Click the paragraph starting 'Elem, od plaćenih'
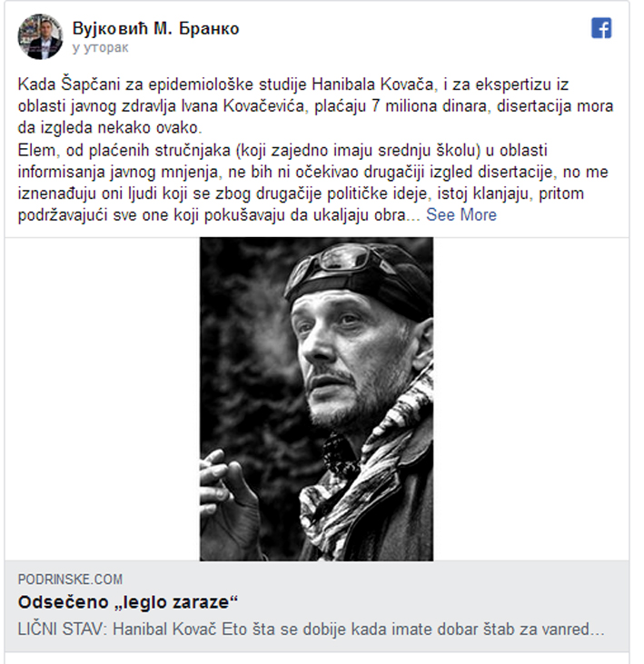This screenshot has height=664, width=644. click(313, 183)
